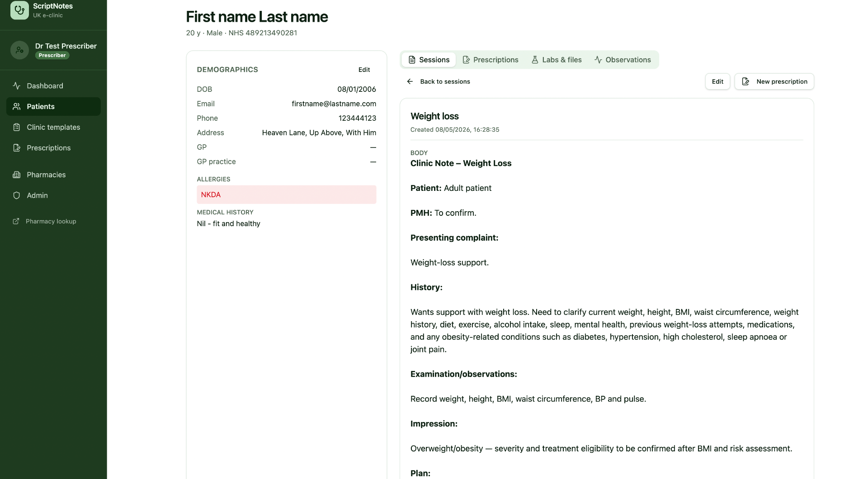Click the Impression heading

(434, 424)
